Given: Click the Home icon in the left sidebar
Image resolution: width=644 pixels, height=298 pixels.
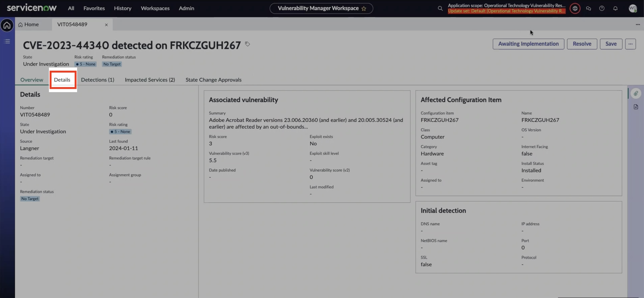Looking at the screenshot, I should [7, 25].
